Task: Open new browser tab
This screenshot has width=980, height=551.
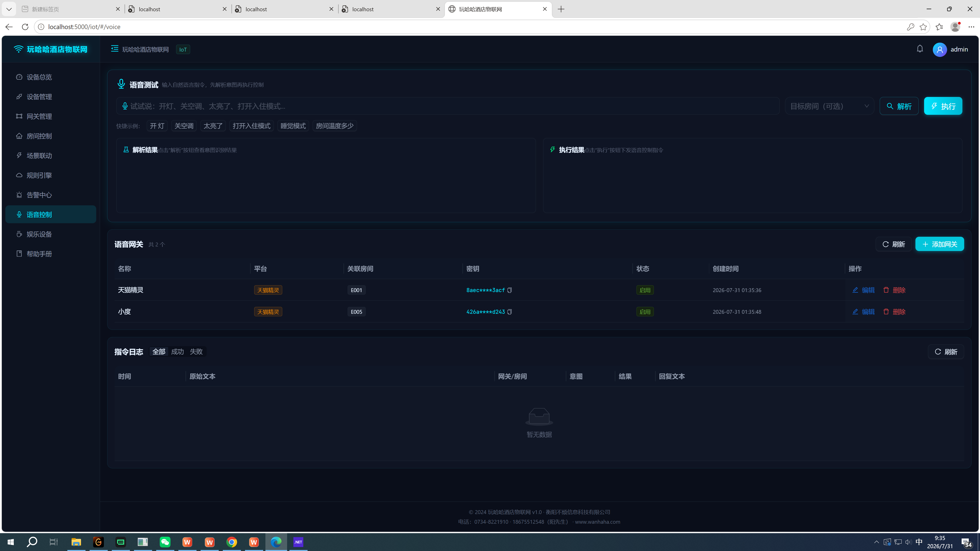Action: (561, 9)
